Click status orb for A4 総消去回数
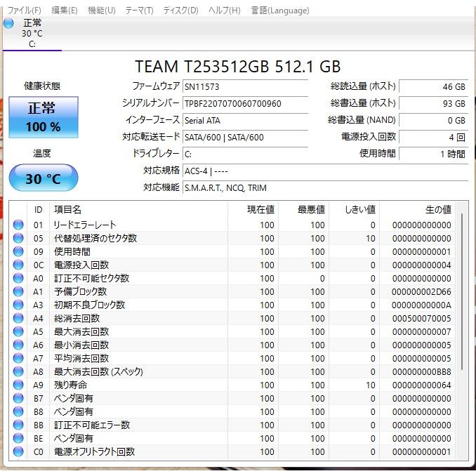 point(18,318)
